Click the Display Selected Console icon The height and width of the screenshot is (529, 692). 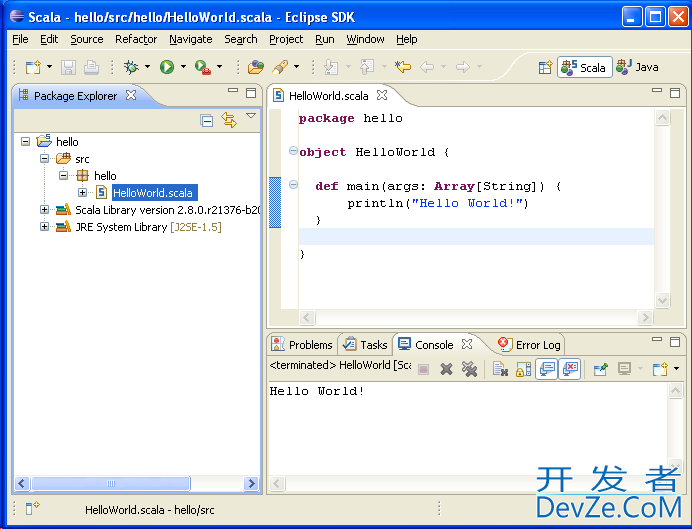624,369
